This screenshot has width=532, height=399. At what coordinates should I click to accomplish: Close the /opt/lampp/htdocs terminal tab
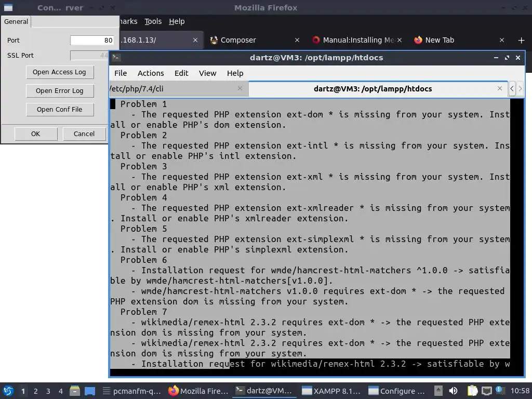point(499,88)
